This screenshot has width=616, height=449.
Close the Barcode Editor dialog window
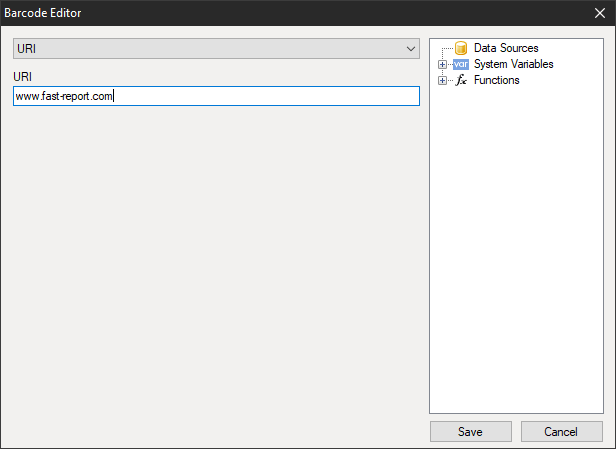pyautogui.click(x=598, y=13)
